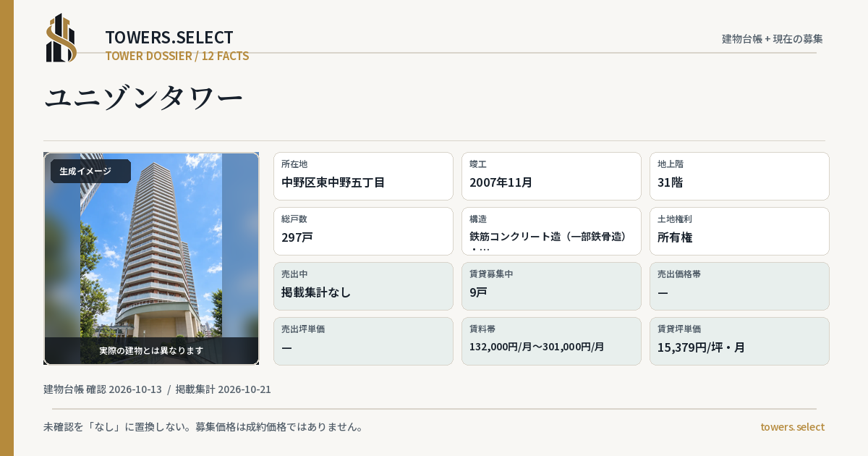Image resolution: width=868 pixels, height=456 pixels.
Task: Select the 賃貸募集中 value 9戸
Action: 478,292
